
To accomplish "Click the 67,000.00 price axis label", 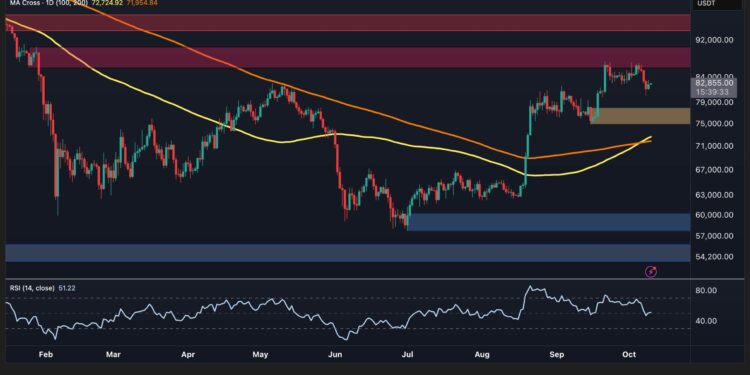I will (x=714, y=170).
